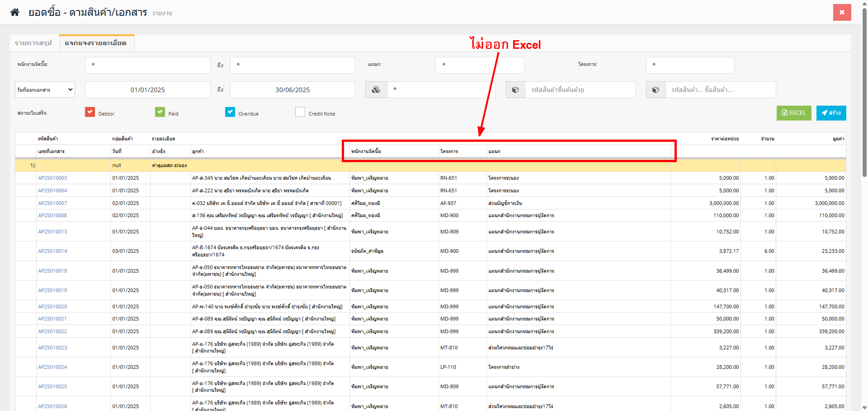Click the รหัสสินค้า column header
The height and width of the screenshot is (411, 868).
[x=48, y=139]
